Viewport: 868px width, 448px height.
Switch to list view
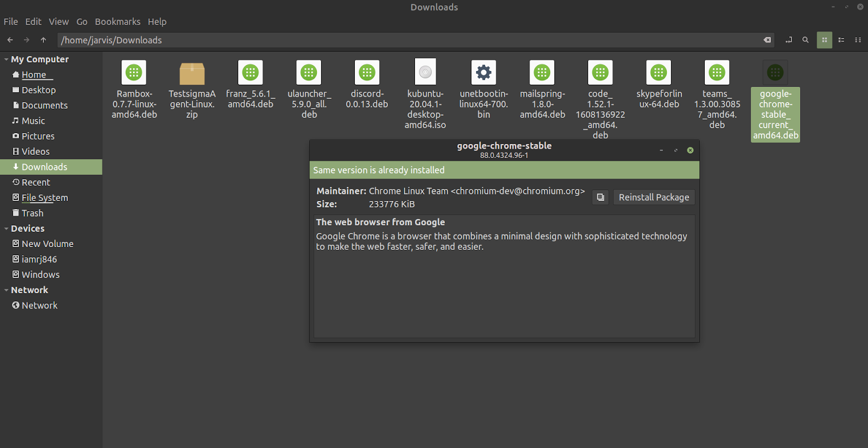click(x=841, y=40)
